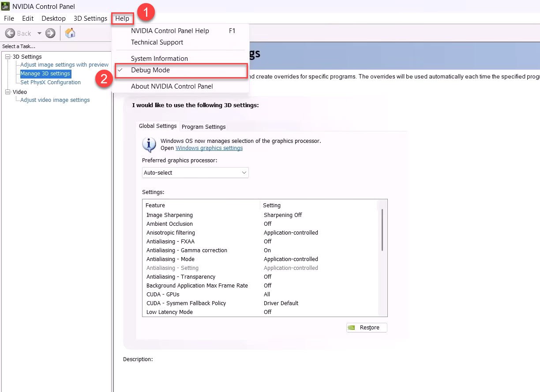Select Adjust image settings with preview
540x392 pixels.
[64, 65]
